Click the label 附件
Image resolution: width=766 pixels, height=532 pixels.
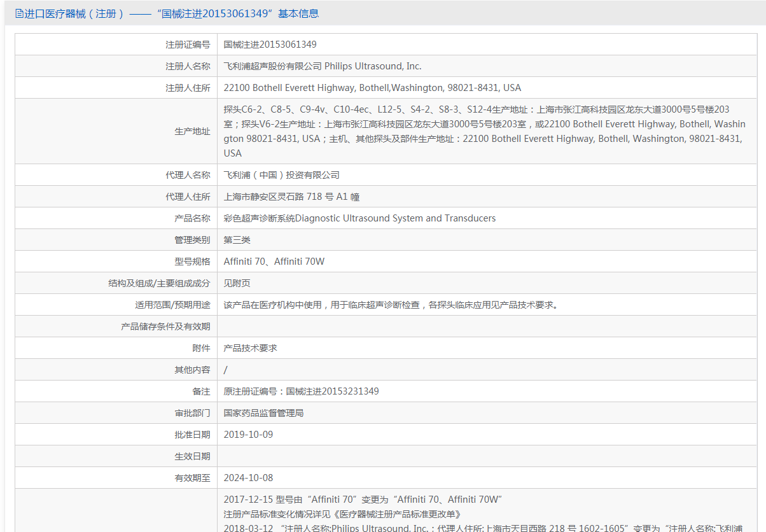(201, 348)
